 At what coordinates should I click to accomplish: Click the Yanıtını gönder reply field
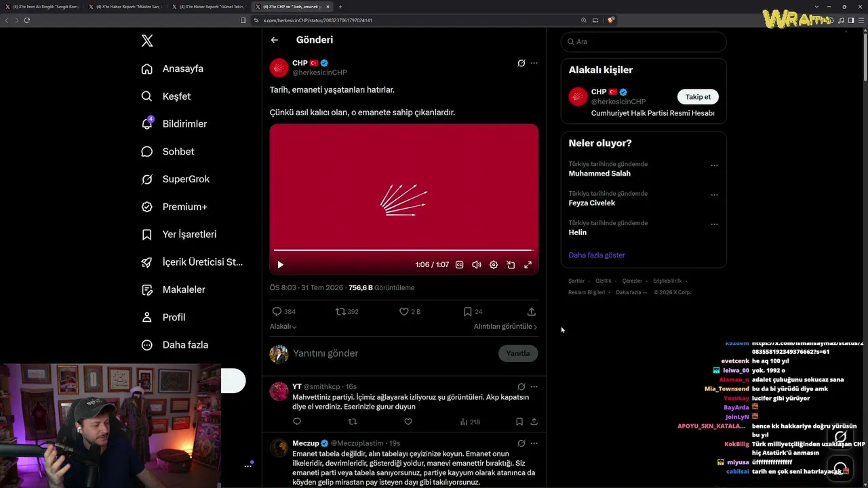(393, 353)
